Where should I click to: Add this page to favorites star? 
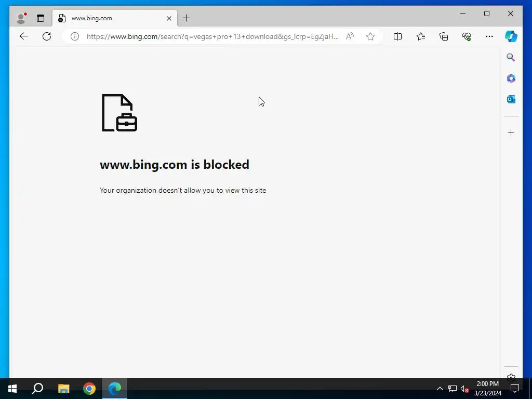370,36
